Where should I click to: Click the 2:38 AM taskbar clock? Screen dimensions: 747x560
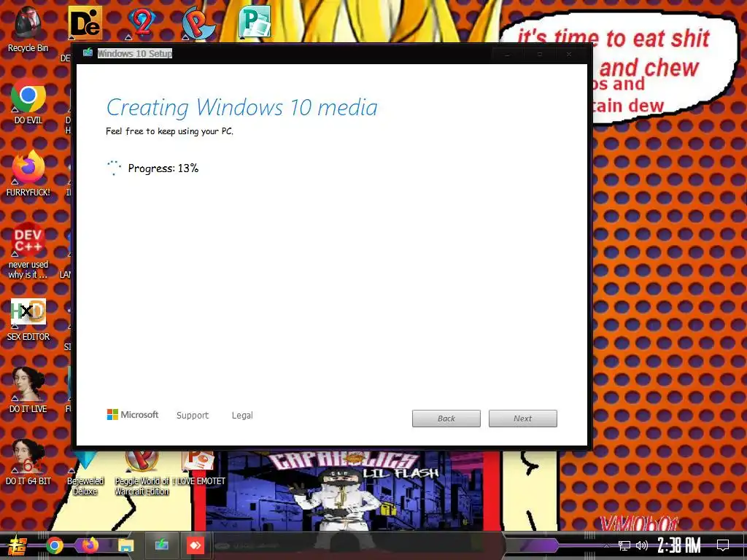[679, 545]
